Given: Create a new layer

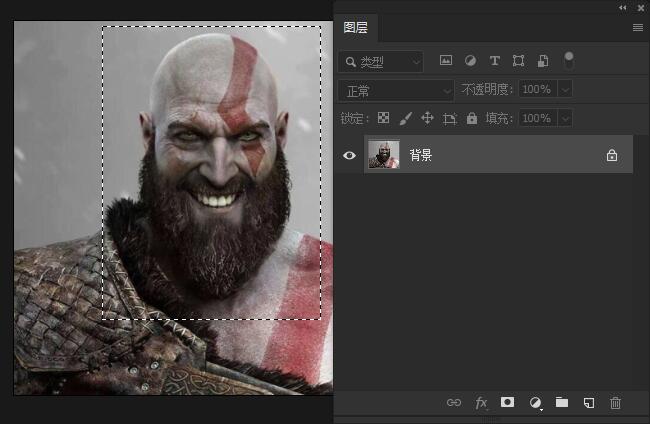Looking at the screenshot, I should click(589, 402).
